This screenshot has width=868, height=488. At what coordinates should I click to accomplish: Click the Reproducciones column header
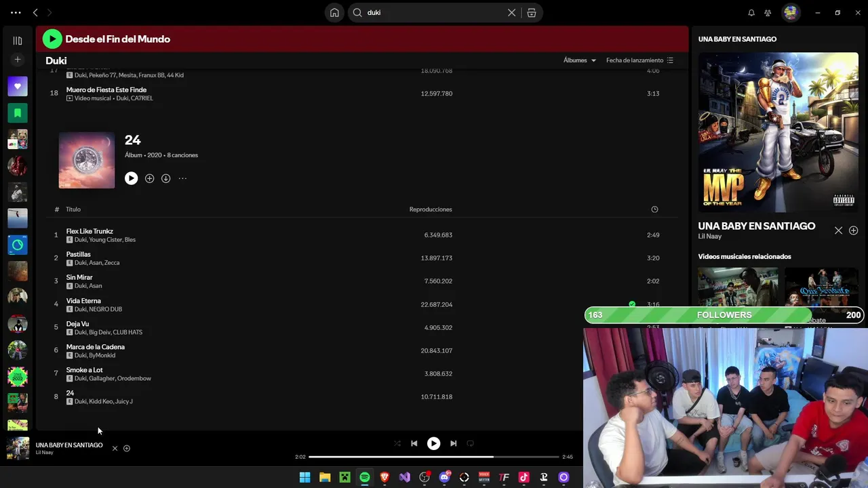(x=431, y=209)
